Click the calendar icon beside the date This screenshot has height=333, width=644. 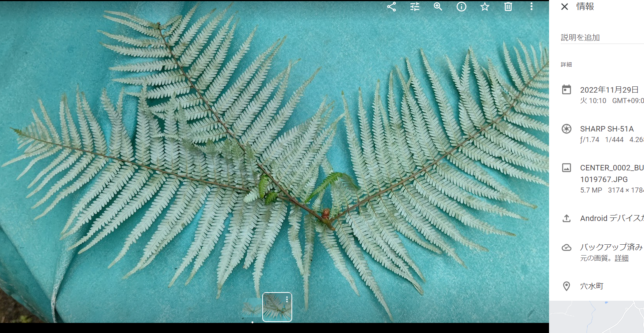(x=567, y=90)
